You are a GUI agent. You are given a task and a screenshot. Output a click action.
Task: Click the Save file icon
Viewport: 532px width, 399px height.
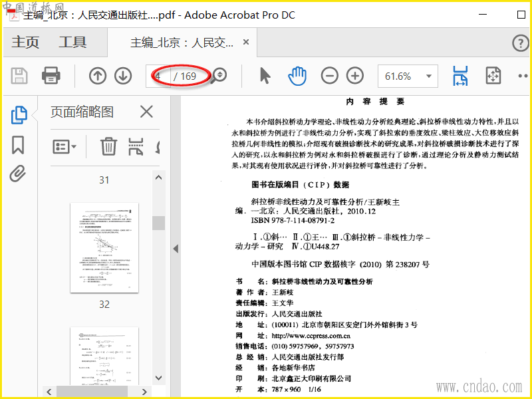(19, 76)
